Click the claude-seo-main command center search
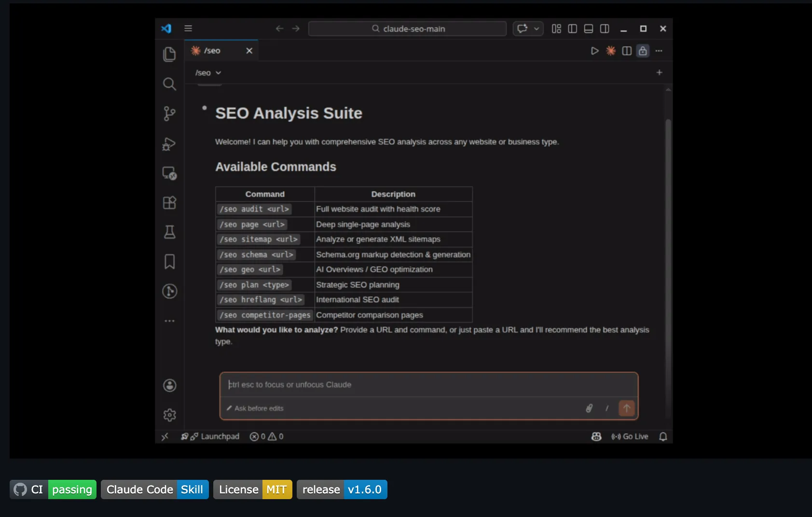812x517 pixels. coord(407,28)
